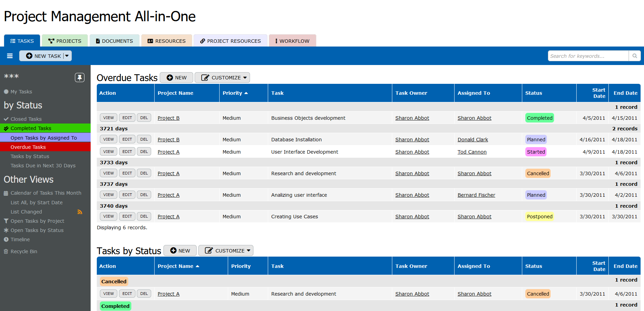Image resolution: width=644 pixels, height=311 pixels.
Task: Open Open Tasks by Project filter view
Action: (37, 221)
